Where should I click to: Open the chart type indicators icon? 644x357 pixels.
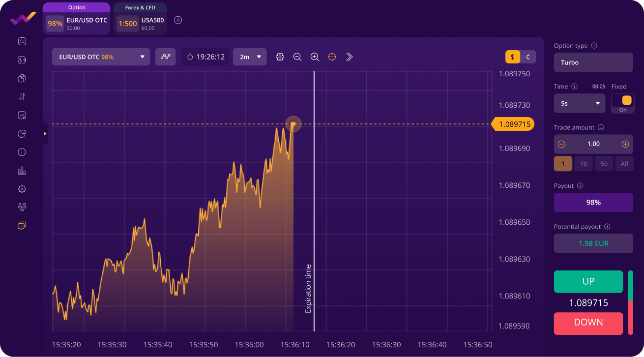[165, 57]
